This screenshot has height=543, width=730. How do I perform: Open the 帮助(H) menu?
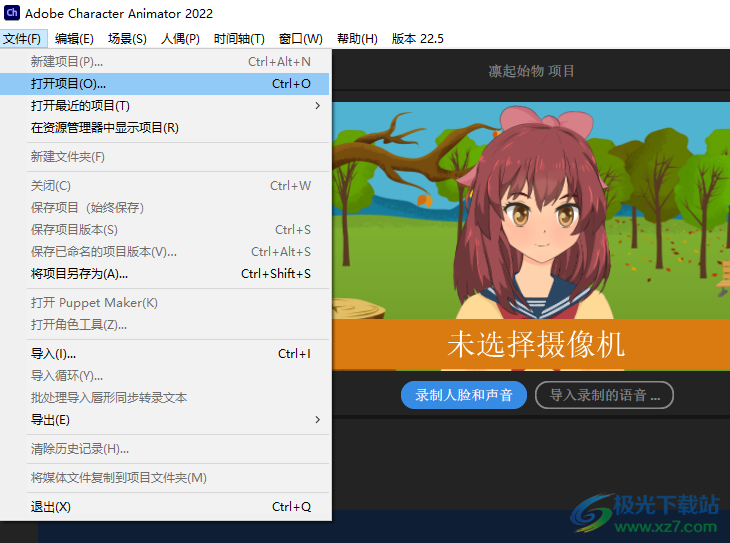coord(357,39)
